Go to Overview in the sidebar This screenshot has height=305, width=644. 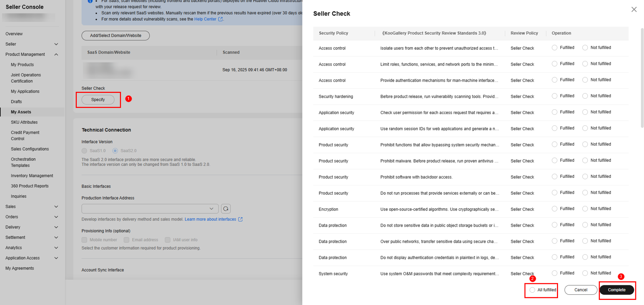14,34
